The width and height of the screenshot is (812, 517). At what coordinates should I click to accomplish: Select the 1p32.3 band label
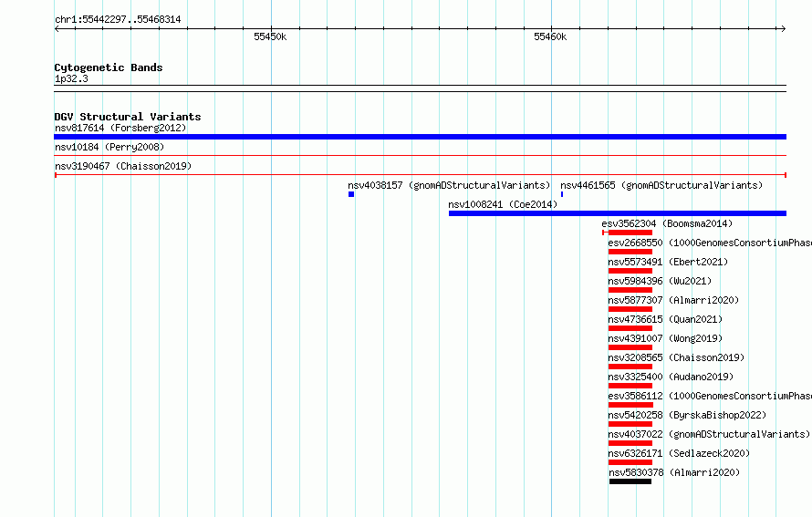(x=71, y=78)
